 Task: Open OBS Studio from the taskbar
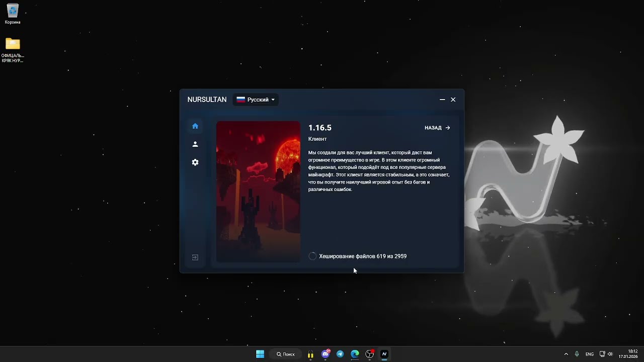tap(370, 354)
